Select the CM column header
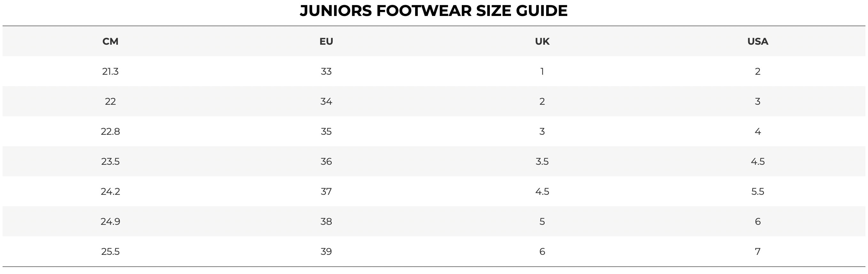The image size is (868, 274). coord(110,42)
